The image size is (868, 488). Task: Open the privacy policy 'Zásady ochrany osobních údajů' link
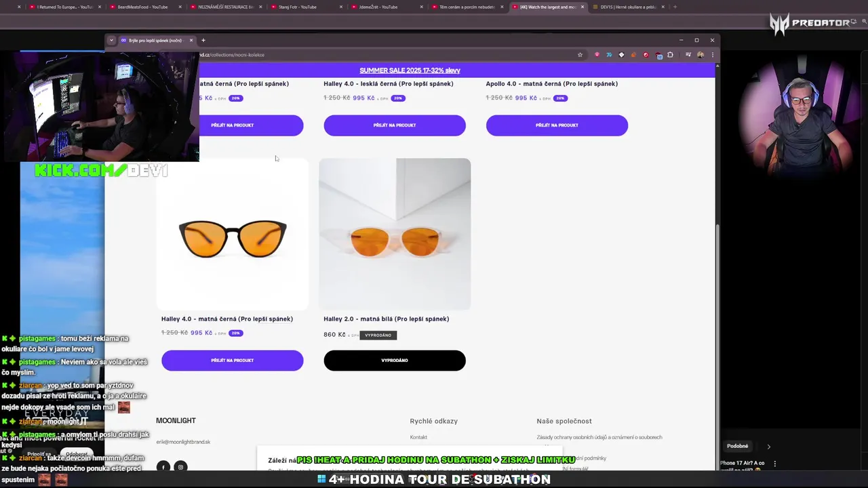tap(599, 437)
